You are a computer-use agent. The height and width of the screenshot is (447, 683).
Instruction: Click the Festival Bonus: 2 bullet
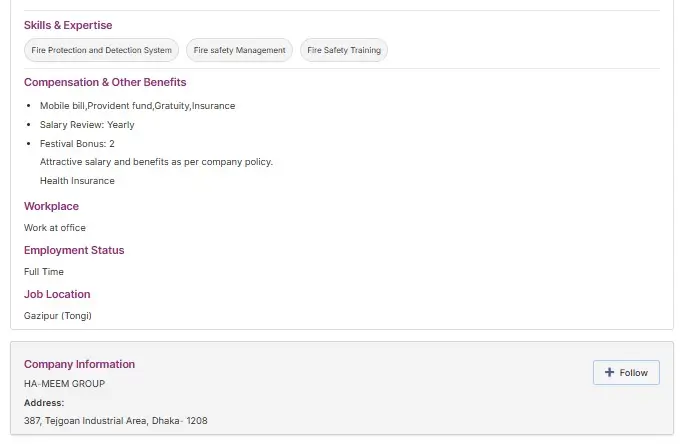click(77, 144)
